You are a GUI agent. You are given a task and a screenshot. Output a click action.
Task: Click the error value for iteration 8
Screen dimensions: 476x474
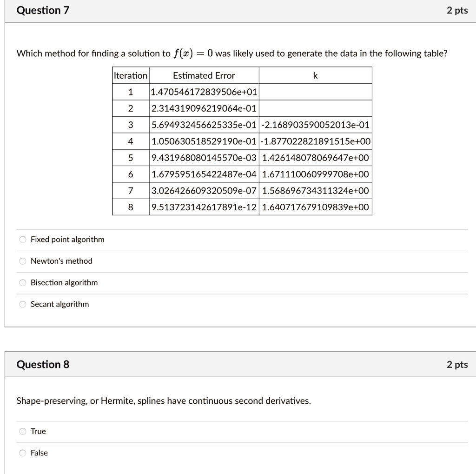[x=204, y=207]
